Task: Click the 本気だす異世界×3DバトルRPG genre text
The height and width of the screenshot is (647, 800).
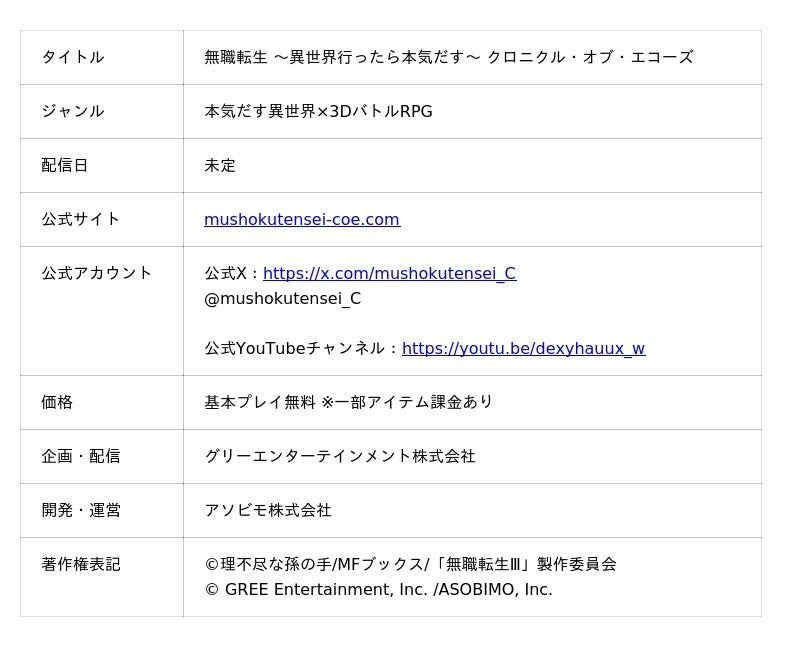Action: [x=318, y=112]
